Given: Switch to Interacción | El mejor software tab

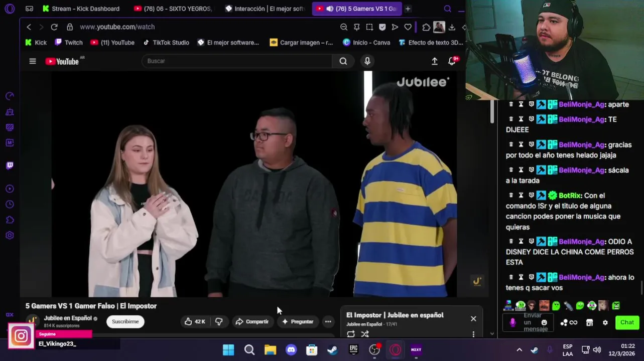Looking at the screenshot, I should tap(265, 9).
